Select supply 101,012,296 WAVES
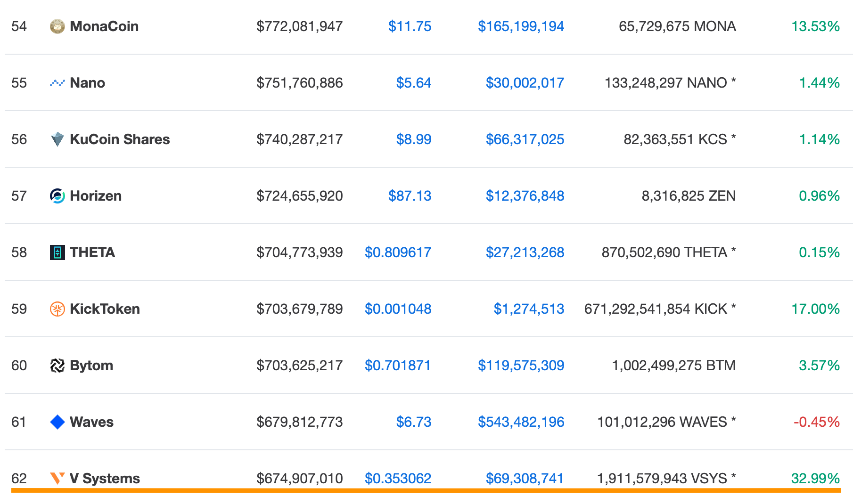 [x=662, y=422]
